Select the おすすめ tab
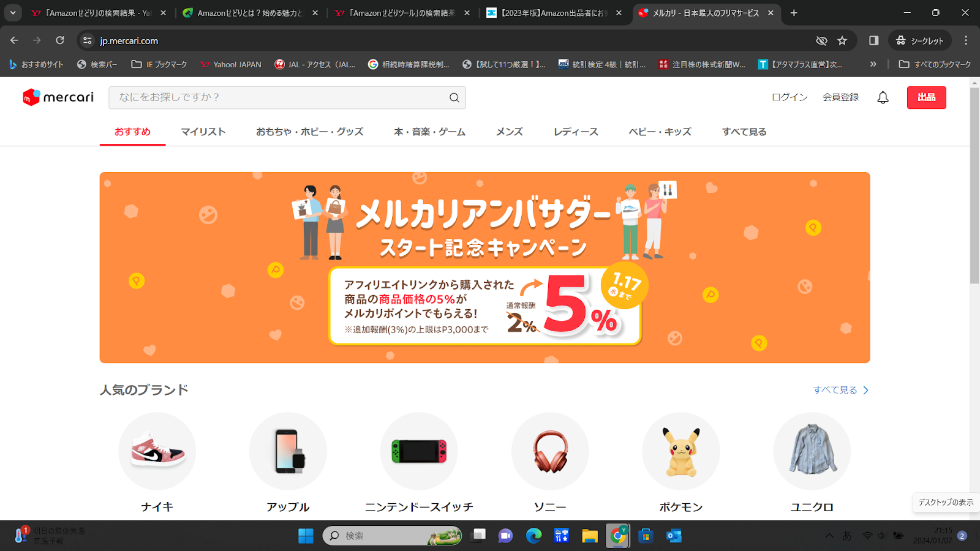The height and width of the screenshot is (551, 980). pos(132,132)
